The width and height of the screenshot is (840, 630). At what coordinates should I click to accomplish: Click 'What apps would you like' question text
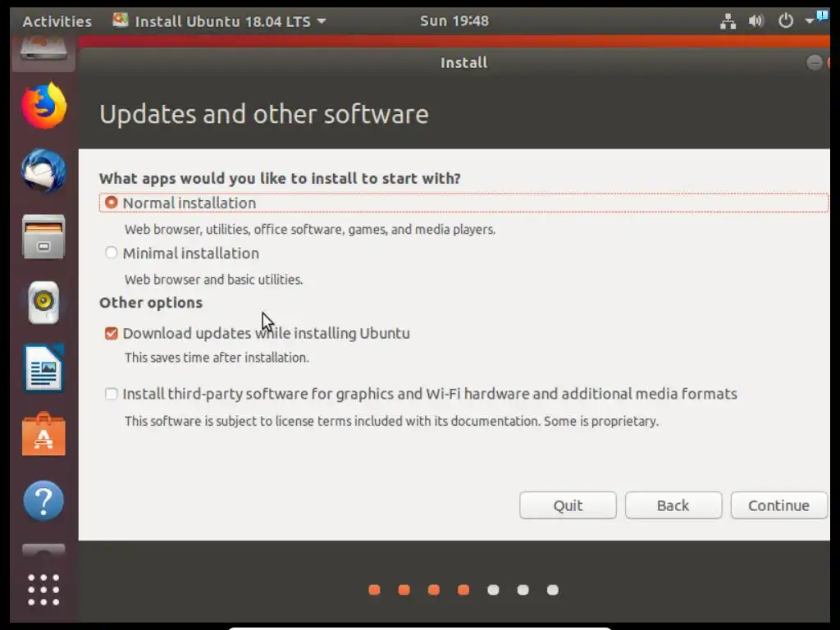[x=280, y=178]
